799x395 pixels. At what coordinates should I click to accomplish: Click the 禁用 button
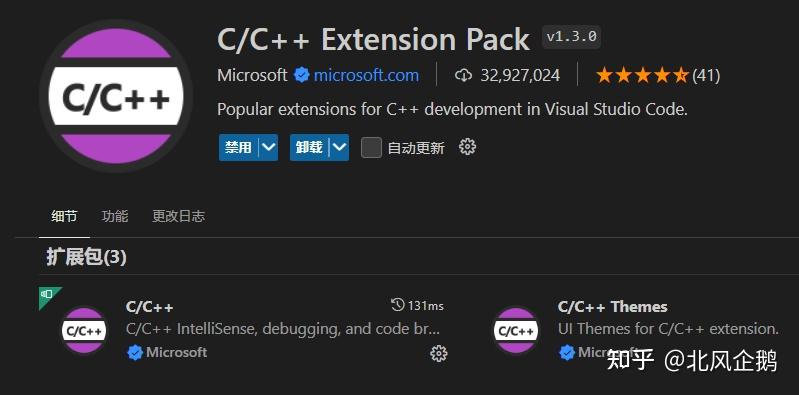[238, 147]
